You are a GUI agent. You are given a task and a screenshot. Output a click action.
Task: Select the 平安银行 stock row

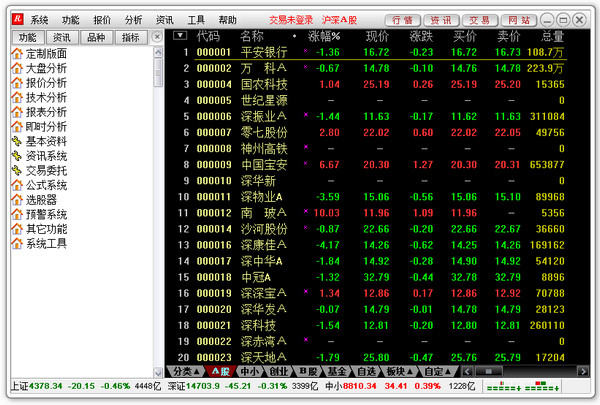(371, 52)
